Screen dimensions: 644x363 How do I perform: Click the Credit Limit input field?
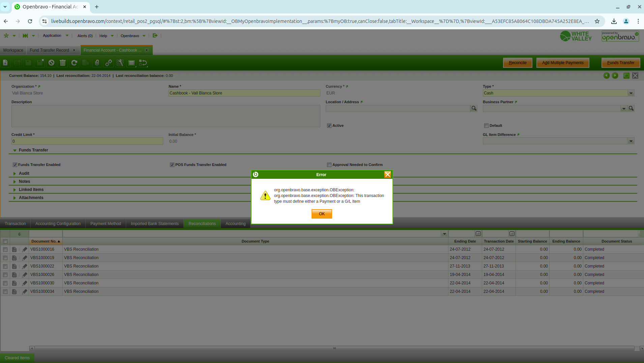(x=87, y=141)
